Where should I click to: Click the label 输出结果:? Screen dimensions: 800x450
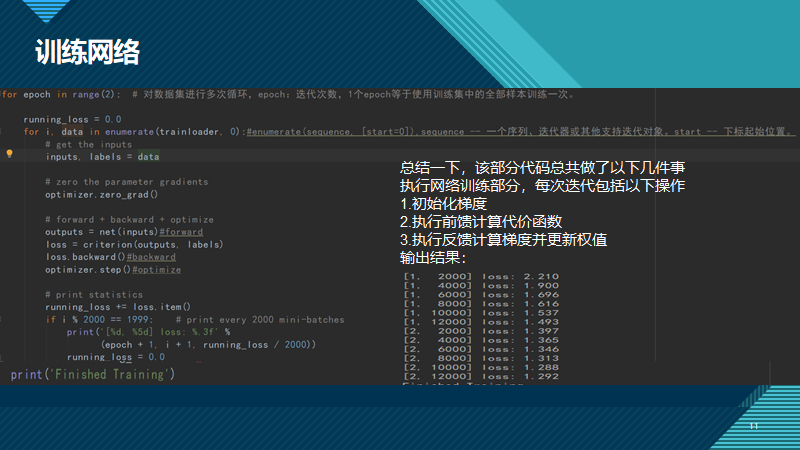433,258
